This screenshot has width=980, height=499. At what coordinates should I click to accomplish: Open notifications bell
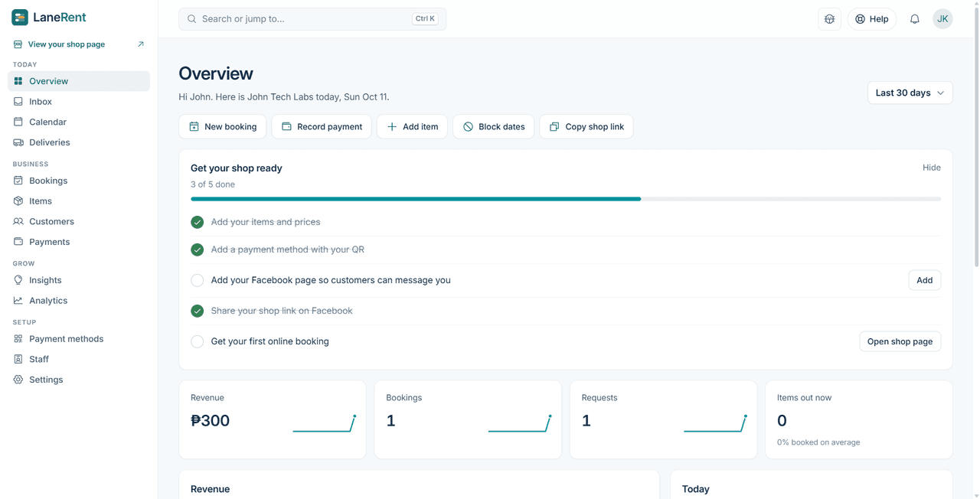915,19
